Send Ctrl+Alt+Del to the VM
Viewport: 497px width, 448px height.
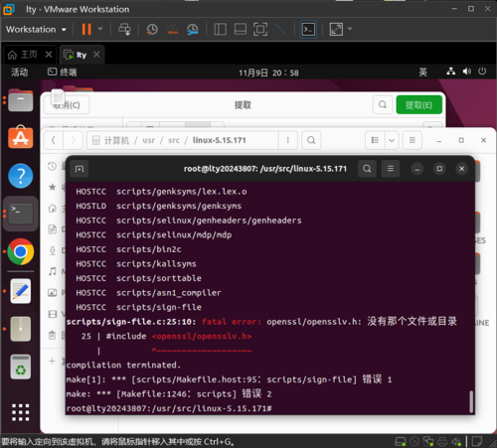124,29
